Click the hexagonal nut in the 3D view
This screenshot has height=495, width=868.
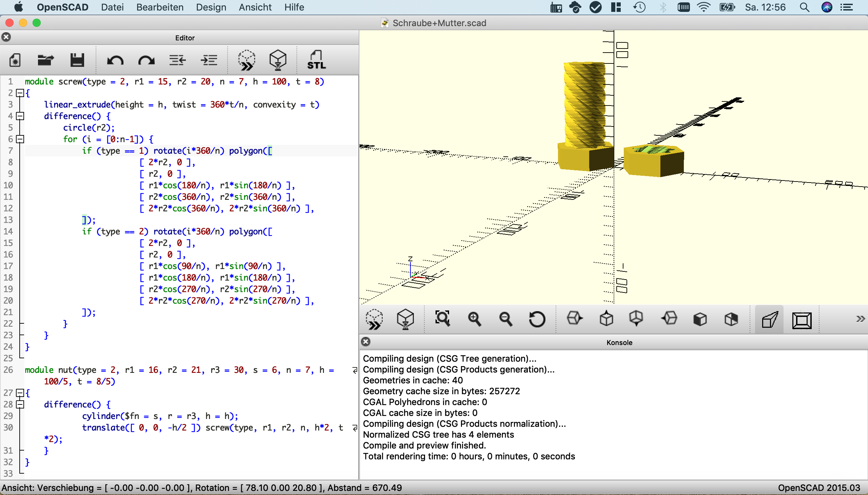653,160
